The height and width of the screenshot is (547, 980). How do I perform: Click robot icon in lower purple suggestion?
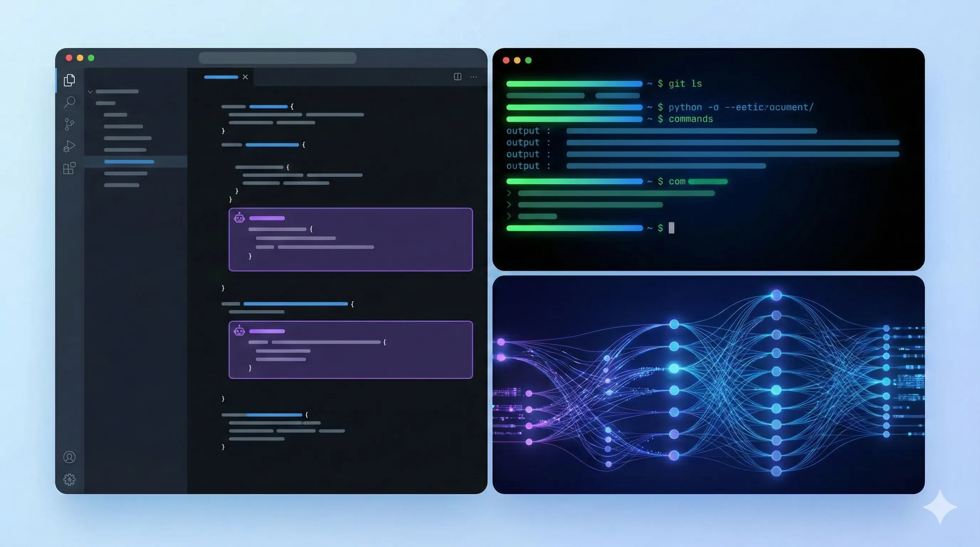[x=239, y=331]
